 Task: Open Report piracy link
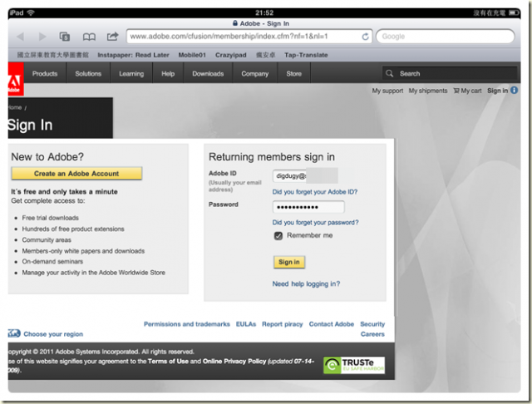click(x=283, y=324)
